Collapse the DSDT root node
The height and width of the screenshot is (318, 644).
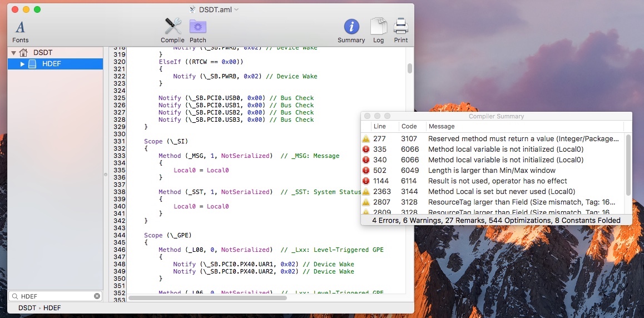coord(13,53)
